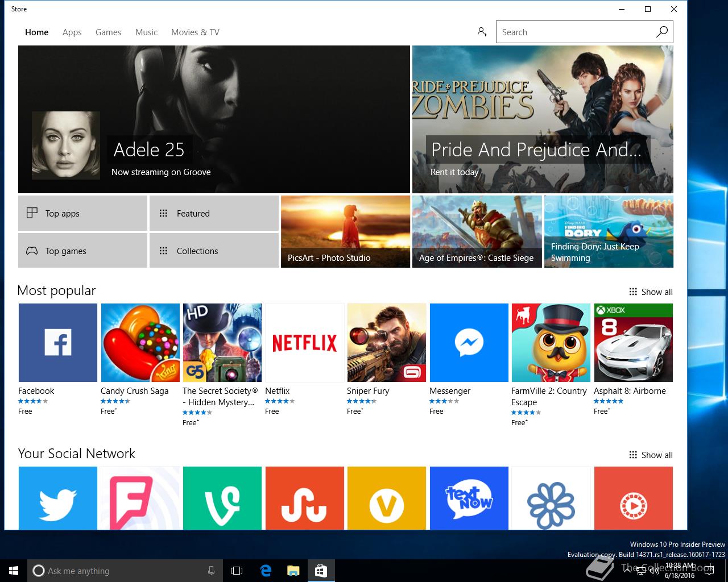Viewport: 728px width, 582px height.
Task: Open the Featured section
Action: (x=214, y=213)
